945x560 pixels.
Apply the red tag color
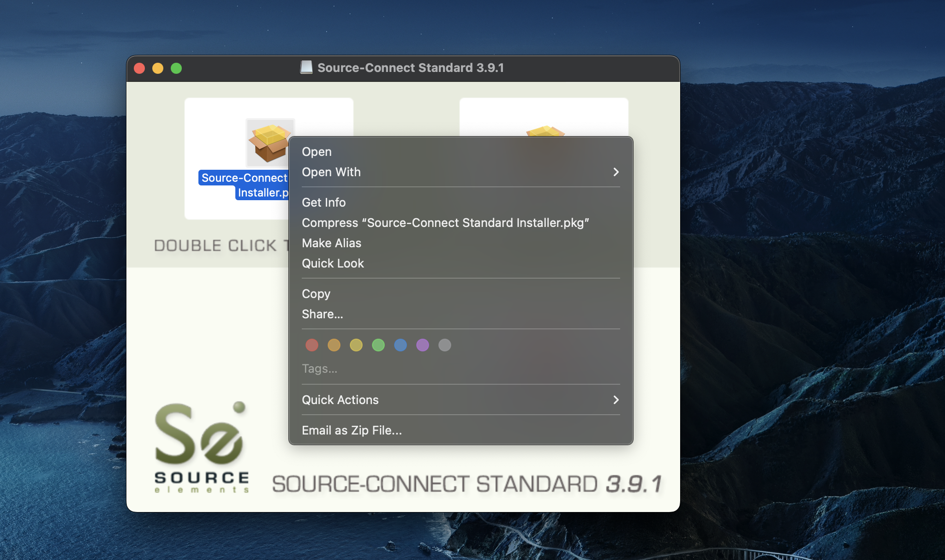click(x=312, y=345)
